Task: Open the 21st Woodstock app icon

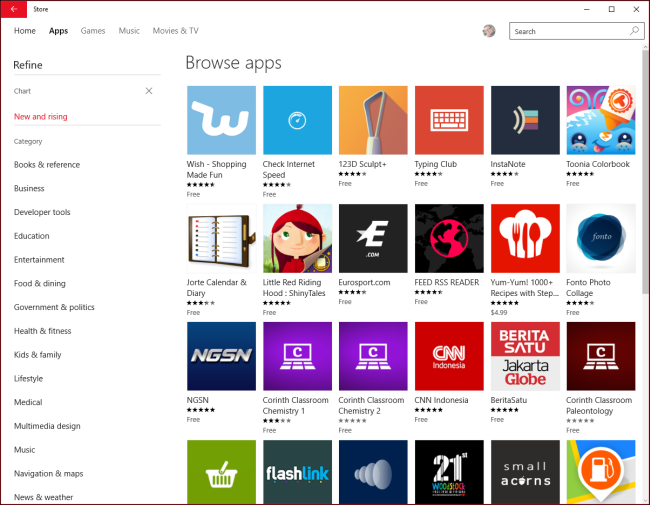Action: [449, 472]
